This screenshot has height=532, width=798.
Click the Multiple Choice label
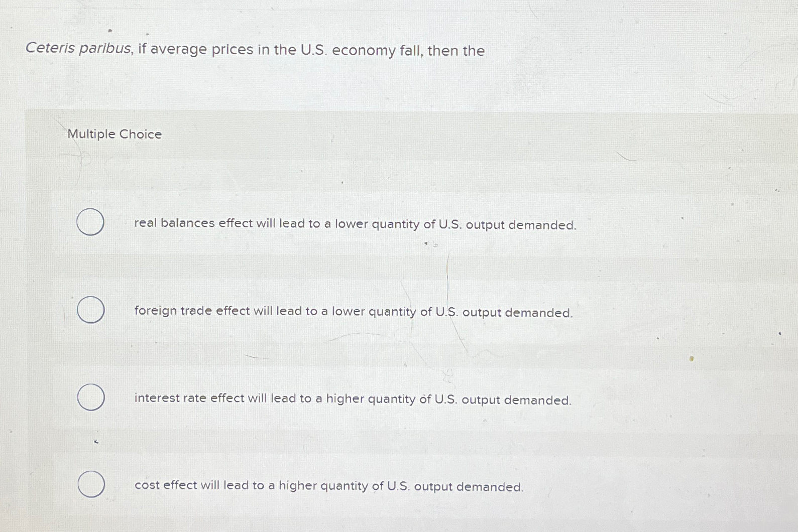[x=114, y=134]
